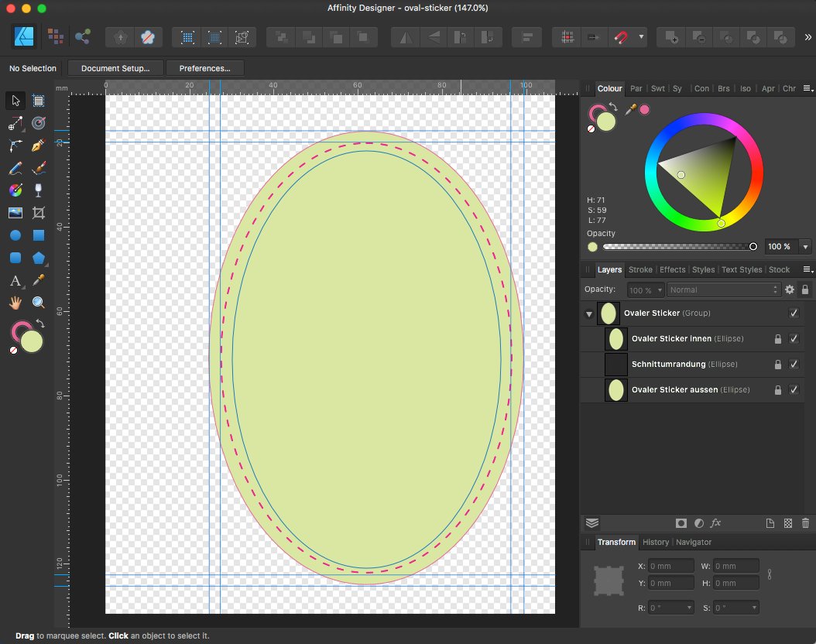This screenshot has width=816, height=644.
Task: Switch to the History tab
Action: pos(656,542)
